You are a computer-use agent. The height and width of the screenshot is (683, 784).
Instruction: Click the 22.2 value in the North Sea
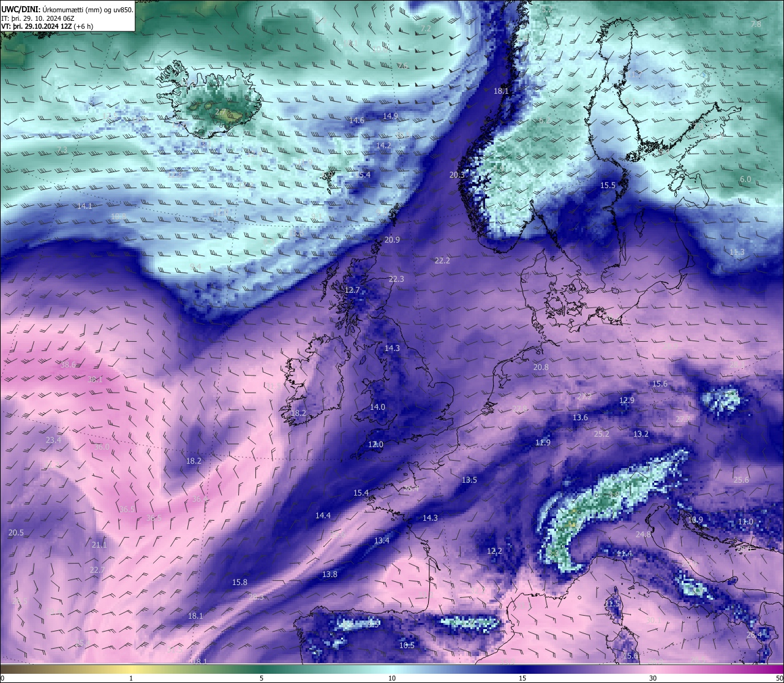[442, 260]
